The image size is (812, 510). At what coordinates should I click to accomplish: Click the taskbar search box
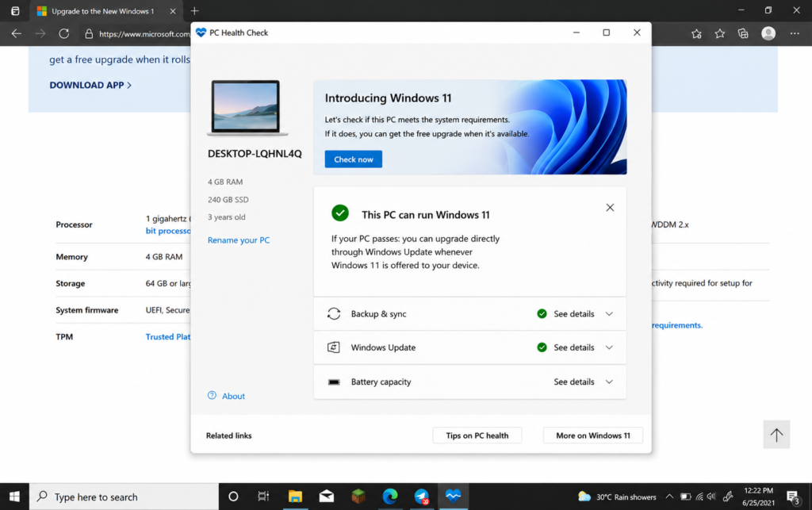coord(124,497)
